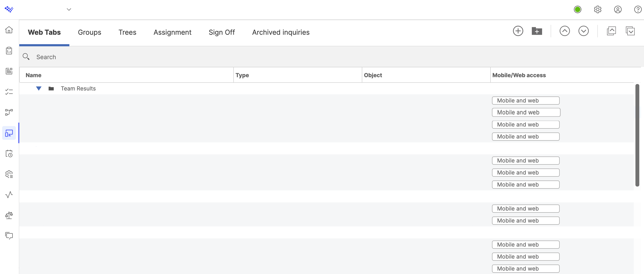This screenshot has height=274, width=644.
Task: Click the move down circle-chevron control
Action: click(583, 31)
